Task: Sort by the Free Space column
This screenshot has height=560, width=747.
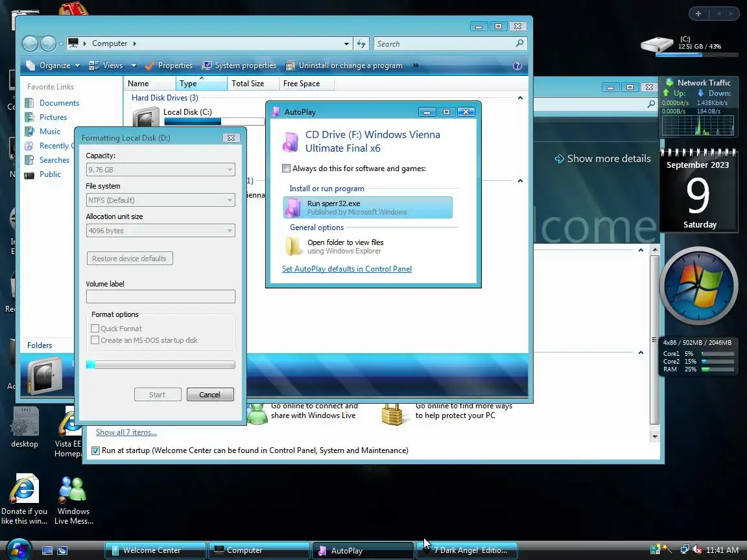Action: pyautogui.click(x=307, y=84)
